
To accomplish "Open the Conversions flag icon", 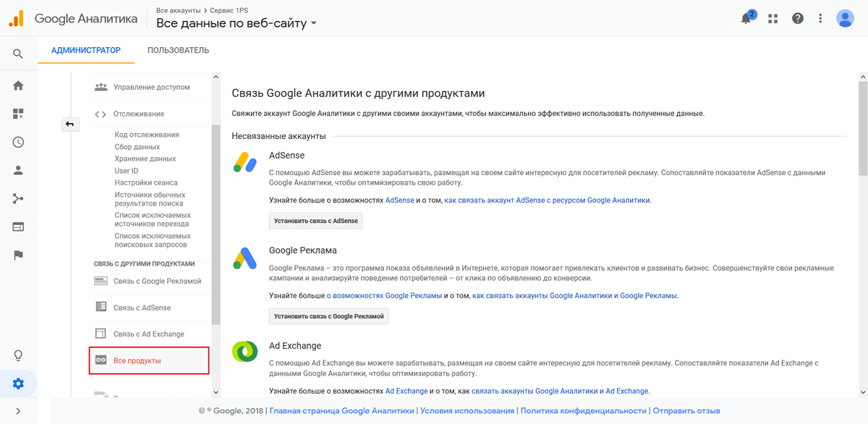I will click(18, 255).
